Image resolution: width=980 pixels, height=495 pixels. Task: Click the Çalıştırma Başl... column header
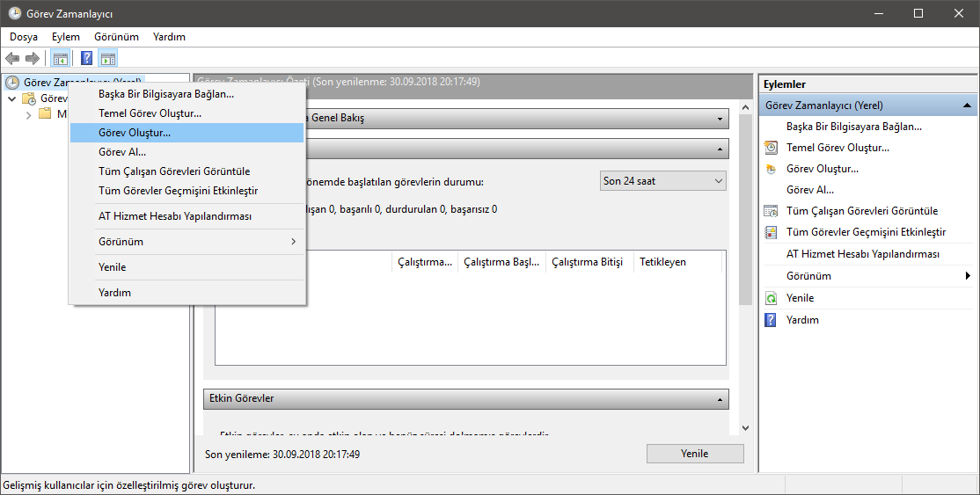point(501,262)
